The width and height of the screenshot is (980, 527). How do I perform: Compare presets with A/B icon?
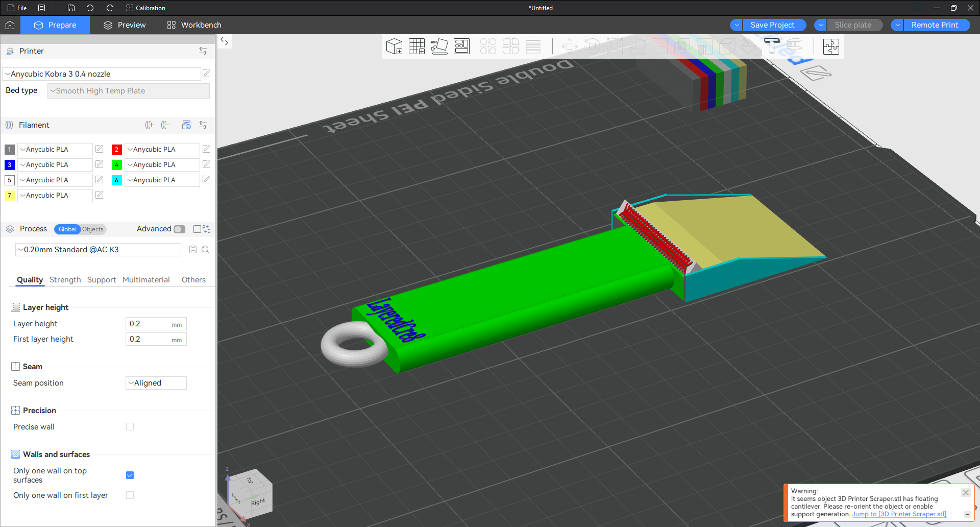pyautogui.click(x=206, y=229)
